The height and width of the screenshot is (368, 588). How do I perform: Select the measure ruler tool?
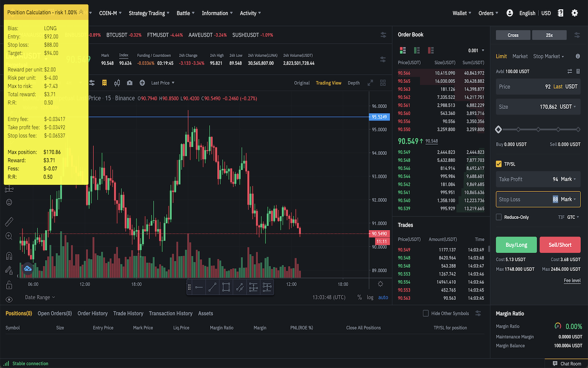[9, 222]
